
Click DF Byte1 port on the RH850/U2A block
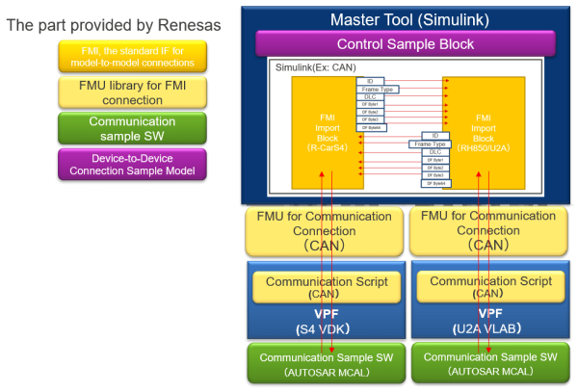(435, 160)
